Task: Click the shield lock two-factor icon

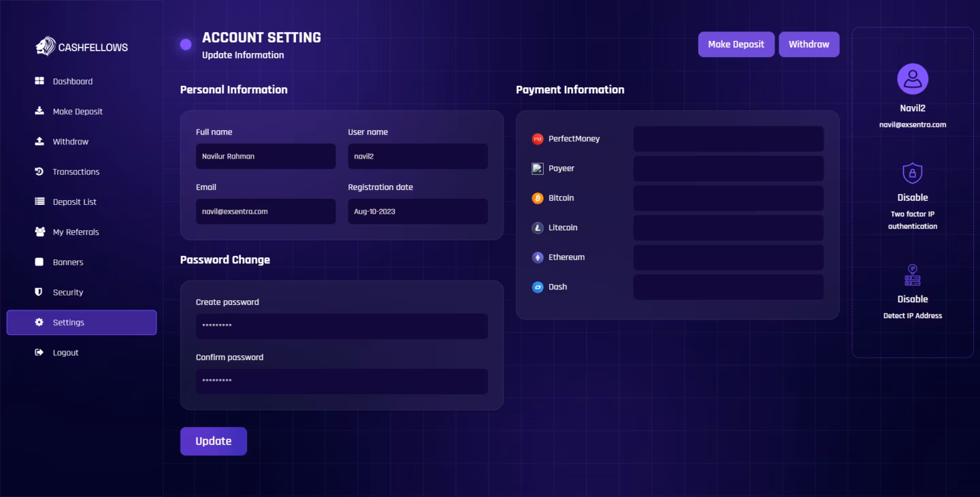Action: tap(912, 174)
